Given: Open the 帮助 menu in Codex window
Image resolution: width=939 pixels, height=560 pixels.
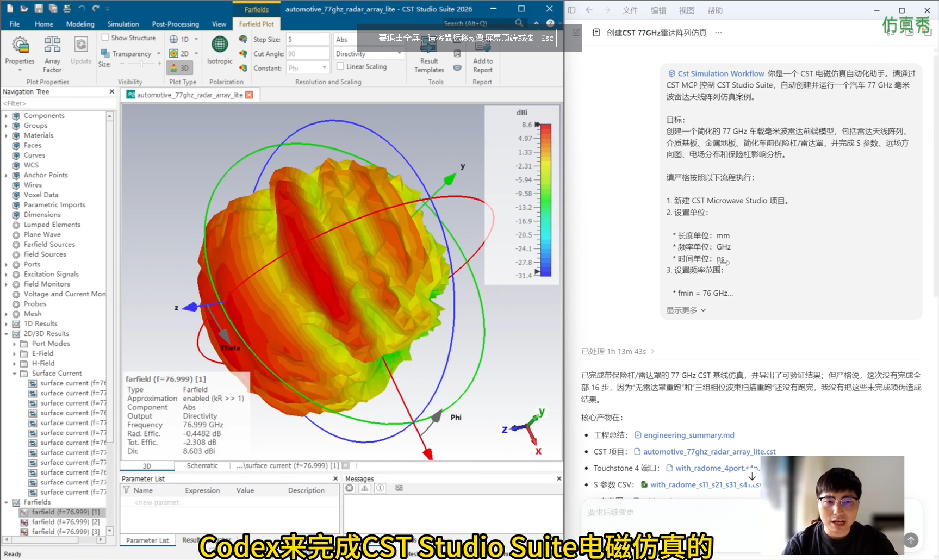Looking at the screenshot, I should [715, 10].
